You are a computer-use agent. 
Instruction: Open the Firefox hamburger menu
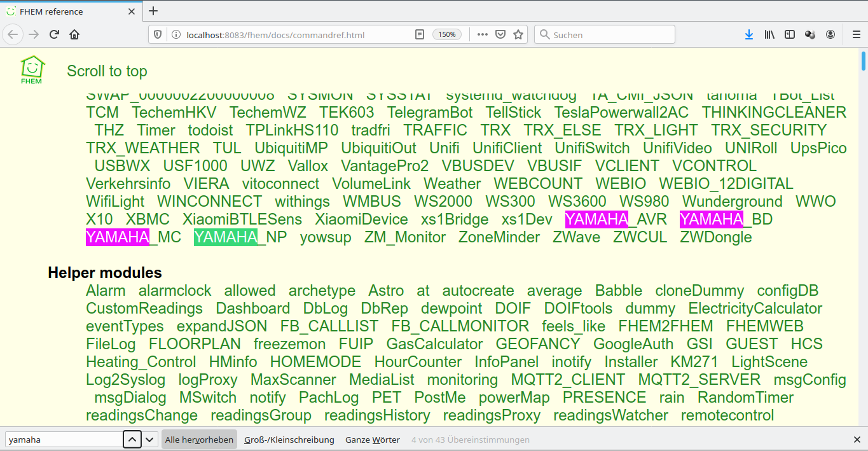856,35
